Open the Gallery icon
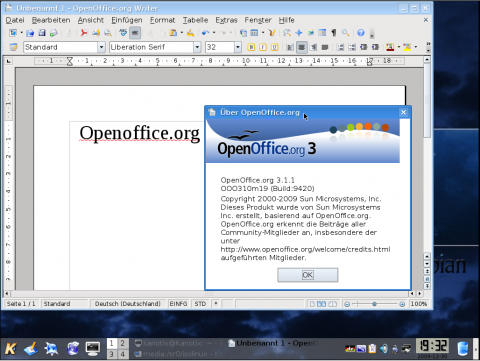 coord(311,33)
